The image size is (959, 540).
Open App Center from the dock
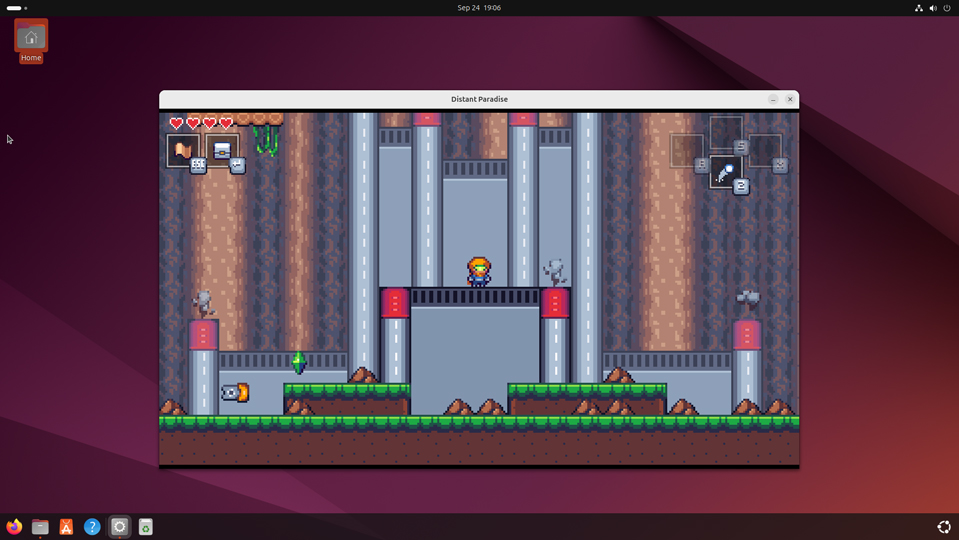pos(66,527)
